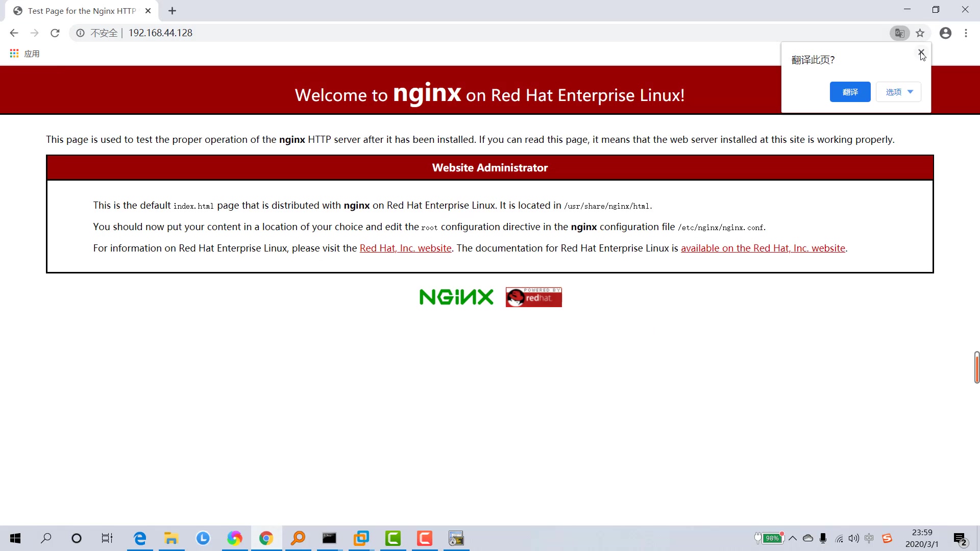Open the favorites/bookmark star icon
Screen dimensions: 980x551
[921, 33]
